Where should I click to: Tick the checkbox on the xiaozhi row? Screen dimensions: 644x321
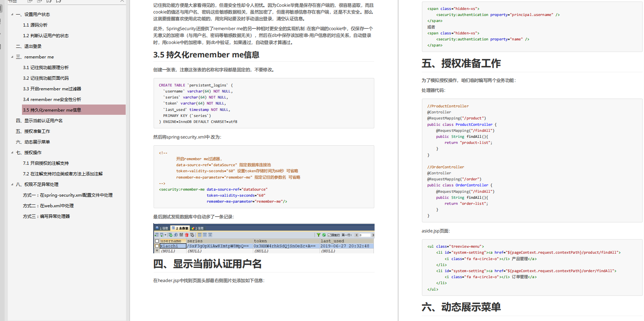click(x=157, y=246)
